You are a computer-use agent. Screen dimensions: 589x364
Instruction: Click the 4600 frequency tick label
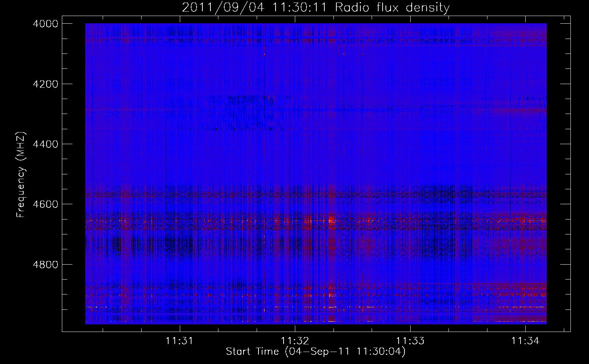tap(46, 204)
